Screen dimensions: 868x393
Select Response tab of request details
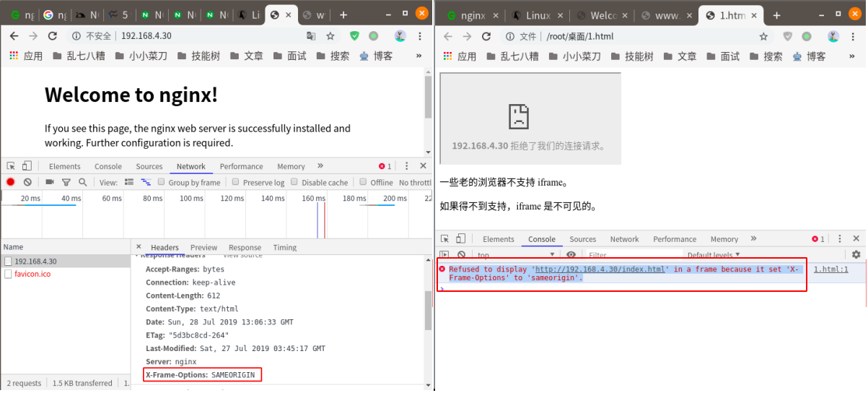click(245, 247)
